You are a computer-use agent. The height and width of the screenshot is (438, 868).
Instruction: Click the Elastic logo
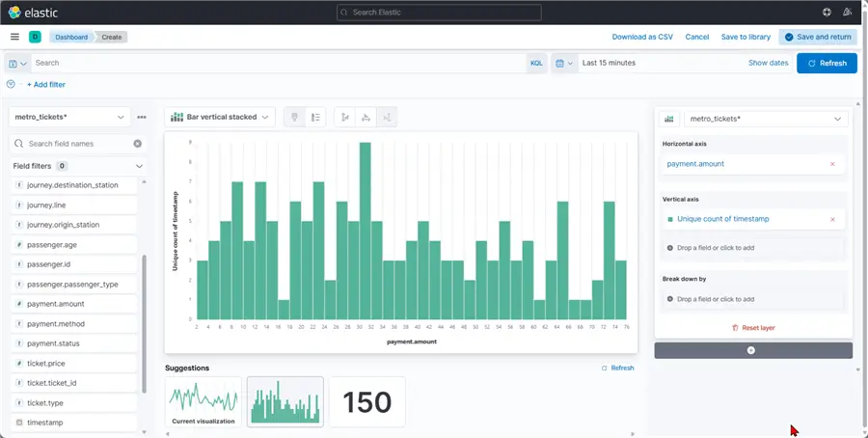33,13
